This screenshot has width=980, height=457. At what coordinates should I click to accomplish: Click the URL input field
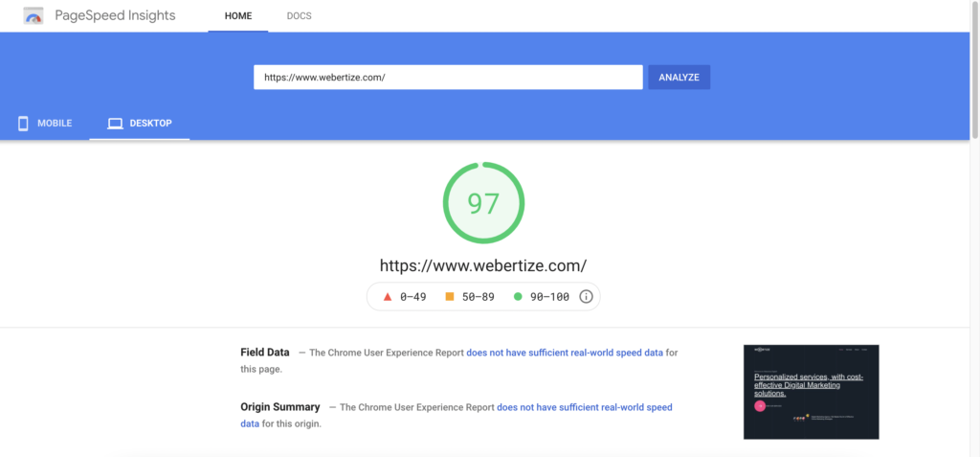coord(448,78)
